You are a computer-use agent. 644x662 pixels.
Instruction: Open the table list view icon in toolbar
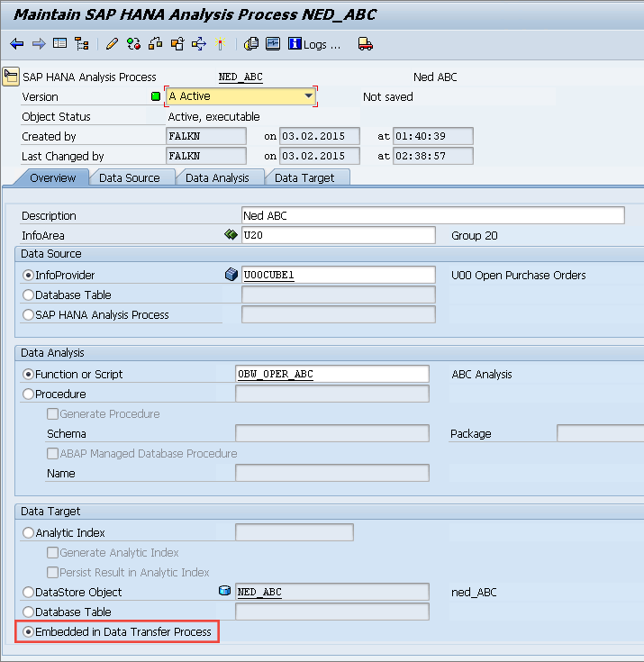click(x=60, y=43)
